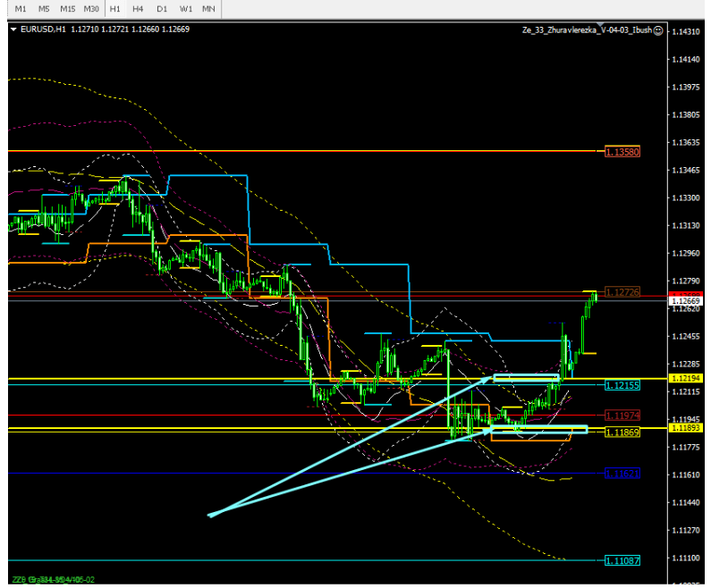Viewport: 711px width, 588px height.
Task: Switch to W1 weekly timeframe
Action: tap(185, 8)
